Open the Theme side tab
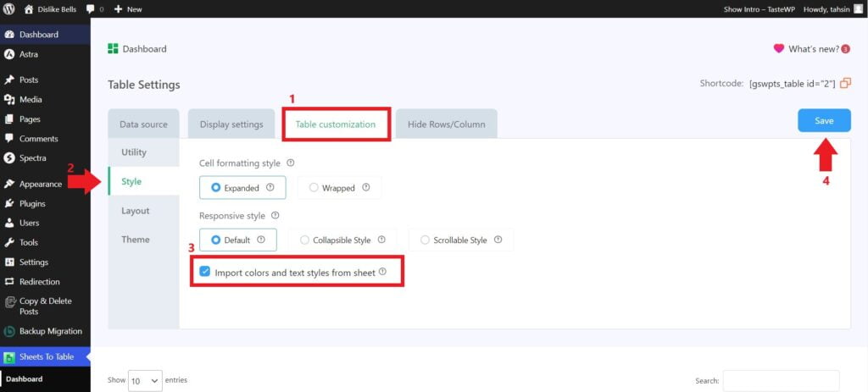This screenshot has height=392, width=868. [x=144, y=240]
